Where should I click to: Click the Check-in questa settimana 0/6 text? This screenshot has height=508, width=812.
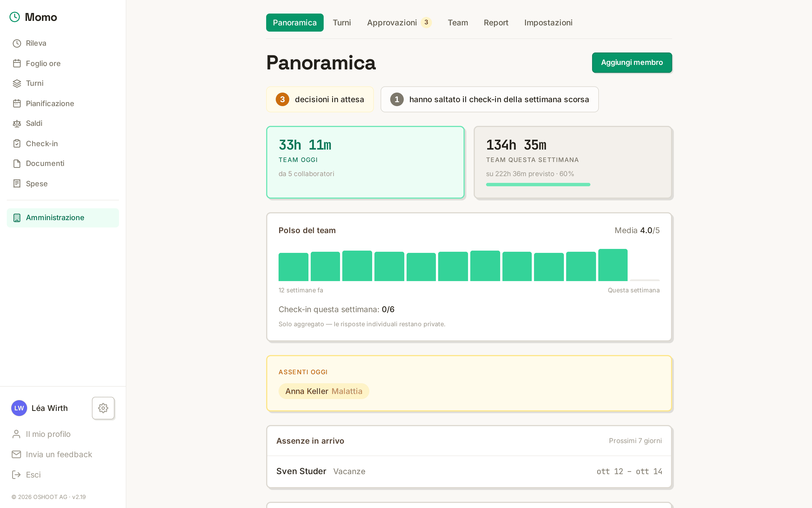336,309
